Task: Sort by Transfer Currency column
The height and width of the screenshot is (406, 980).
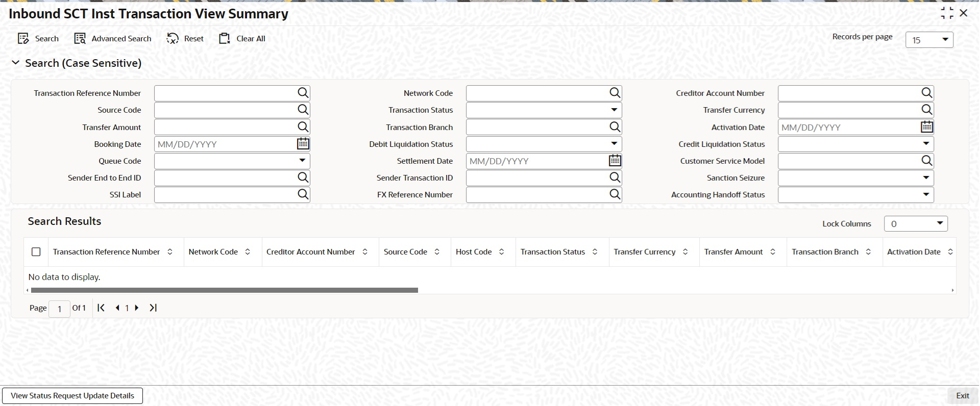Action: coord(685,252)
